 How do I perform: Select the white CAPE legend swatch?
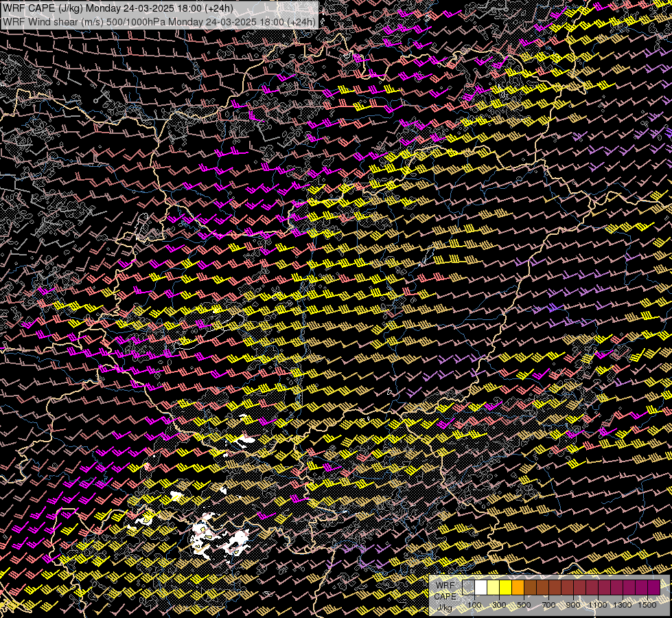(481, 588)
